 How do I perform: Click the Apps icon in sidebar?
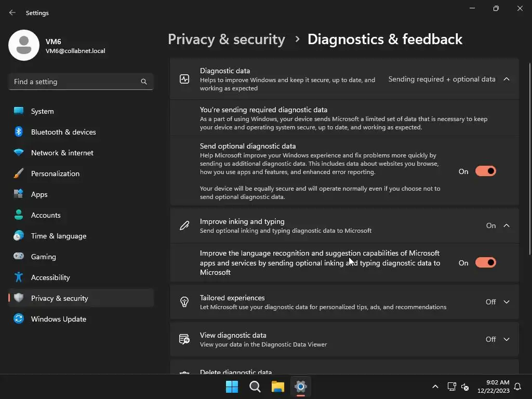tap(19, 194)
